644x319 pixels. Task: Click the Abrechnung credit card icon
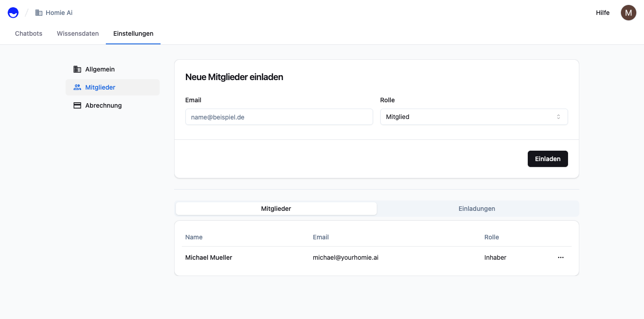pyautogui.click(x=77, y=105)
